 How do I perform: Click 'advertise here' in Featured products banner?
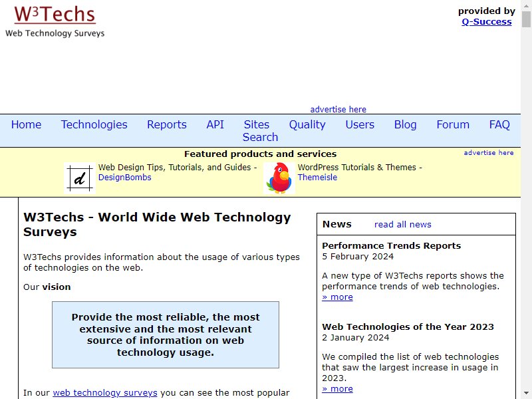pos(489,153)
